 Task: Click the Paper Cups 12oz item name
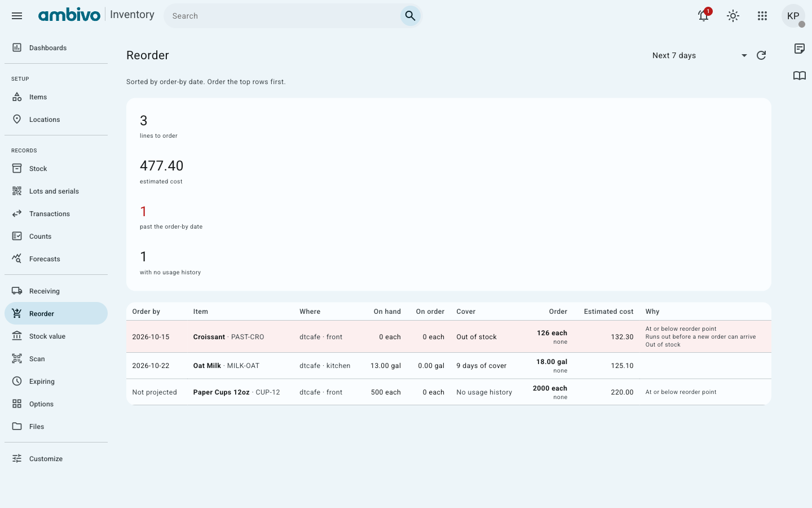221,392
